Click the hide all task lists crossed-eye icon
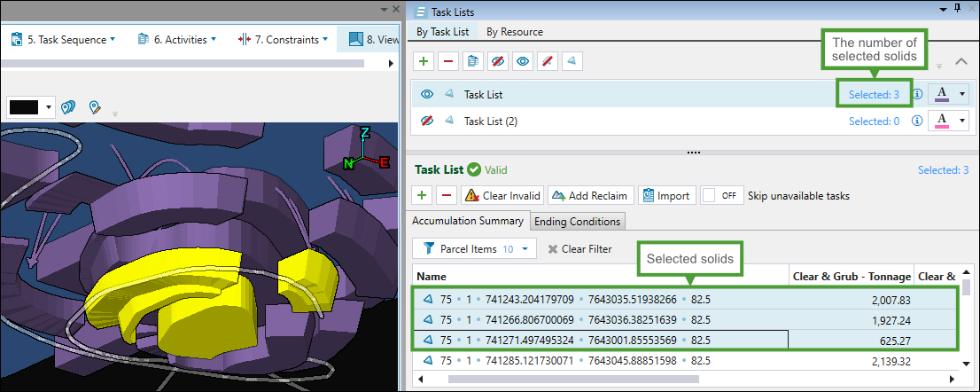 [x=498, y=61]
